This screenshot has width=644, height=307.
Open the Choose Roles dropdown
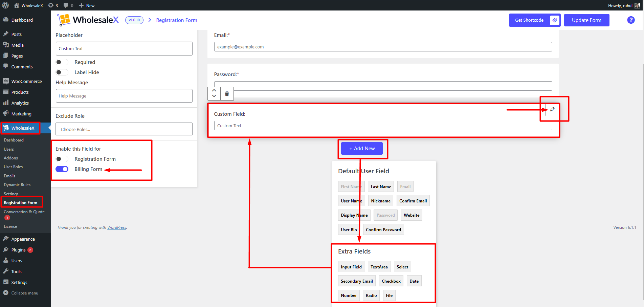pos(124,129)
